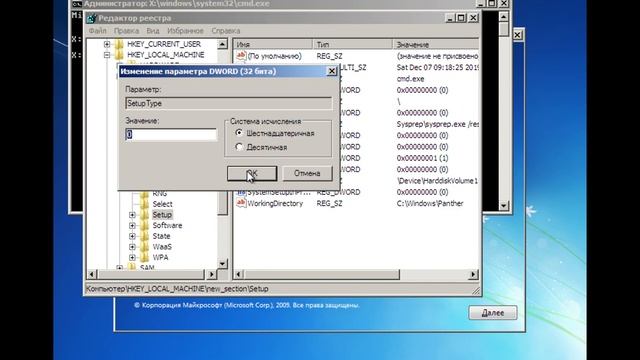This screenshot has width=640, height=360.
Task: Click the WPA key folder icon
Action: pos(144,258)
